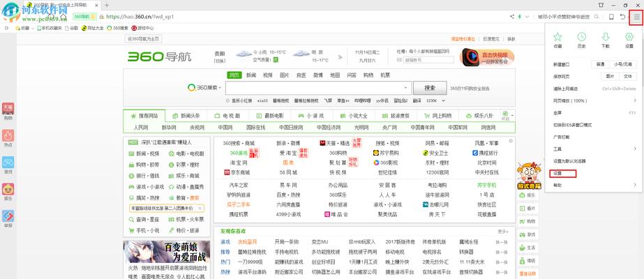The width and height of the screenshot is (644, 279).
Task: Select the 新闻 search tab
Action: [x=251, y=75]
